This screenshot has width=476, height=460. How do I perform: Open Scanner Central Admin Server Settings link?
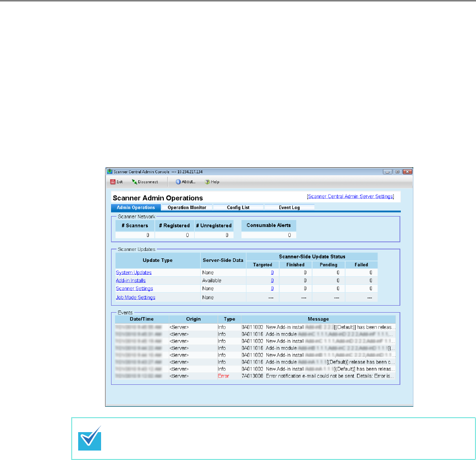coord(350,197)
